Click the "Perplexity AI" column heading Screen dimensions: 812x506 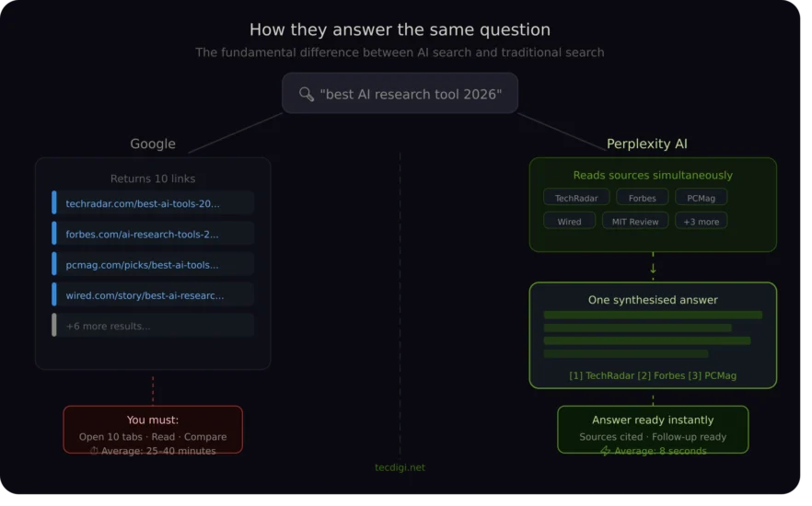(647, 144)
